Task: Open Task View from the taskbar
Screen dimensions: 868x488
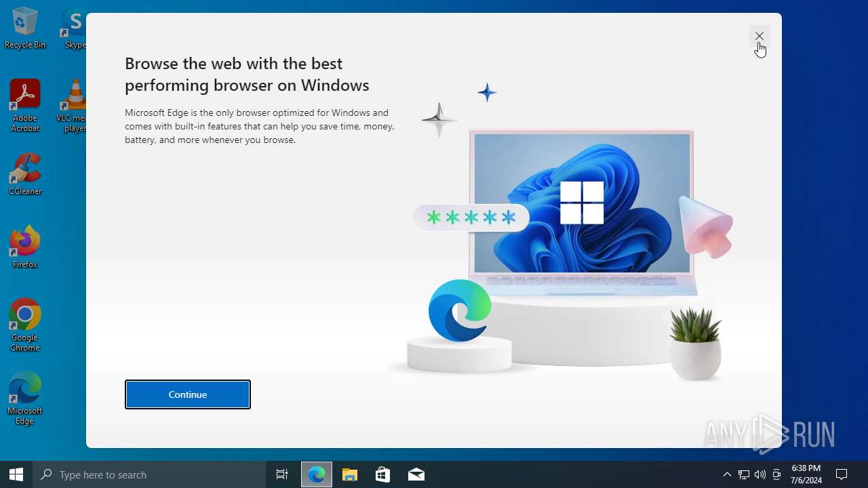Action: [282, 474]
